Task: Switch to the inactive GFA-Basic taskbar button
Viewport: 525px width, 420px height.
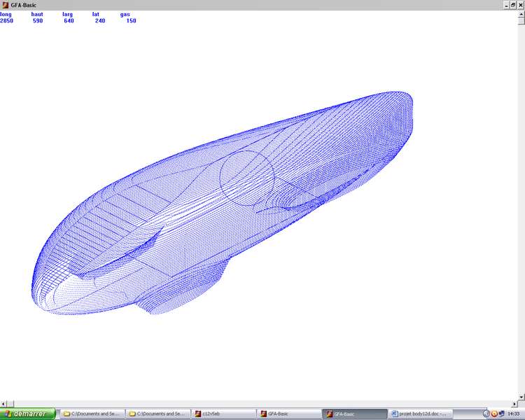Action: [289, 414]
